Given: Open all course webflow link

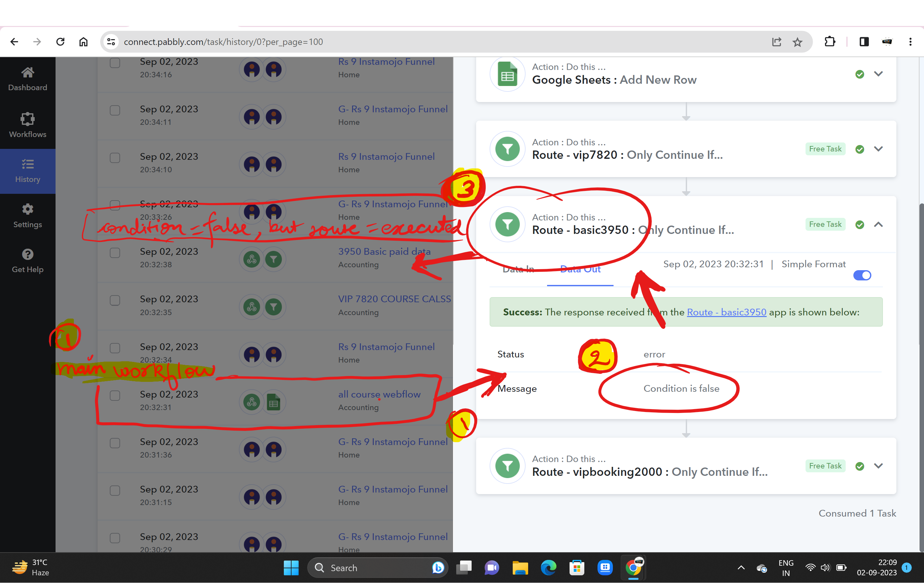Looking at the screenshot, I should [379, 395].
